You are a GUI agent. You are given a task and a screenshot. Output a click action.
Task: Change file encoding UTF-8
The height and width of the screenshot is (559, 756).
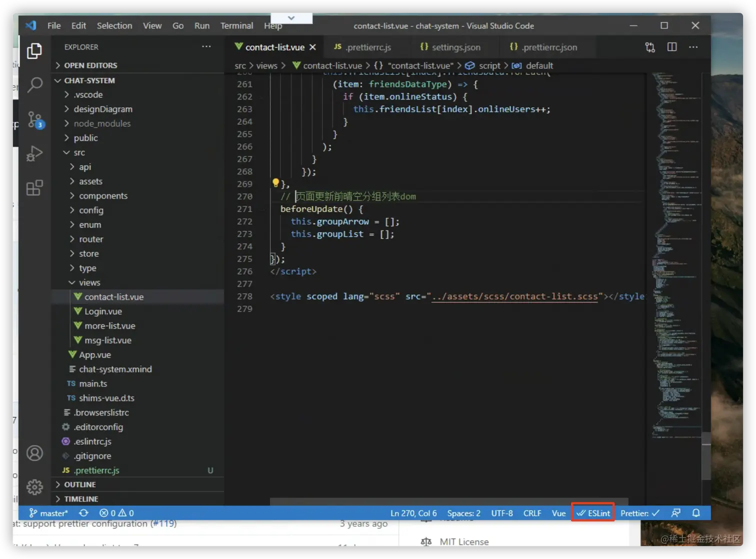pyautogui.click(x=502, y=513)
